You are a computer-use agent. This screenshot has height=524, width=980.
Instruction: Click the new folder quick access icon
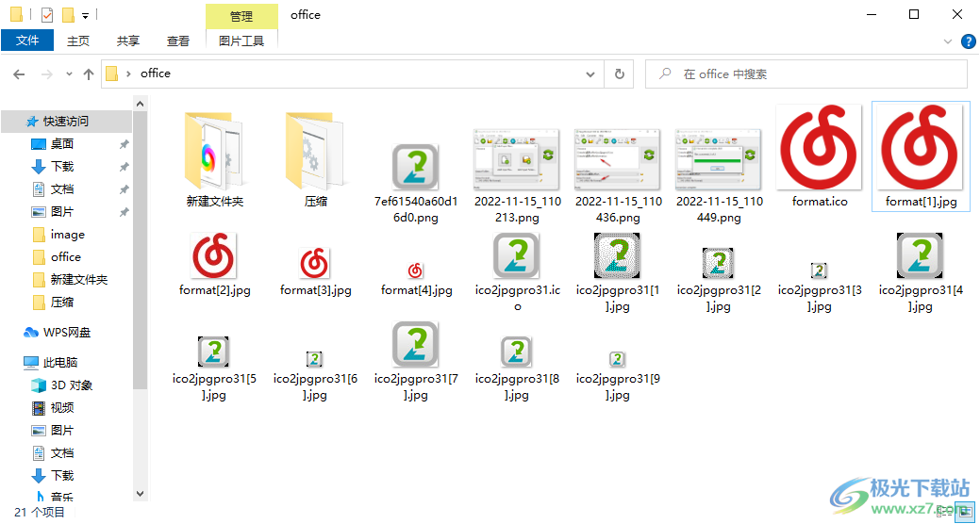pos(69,14)
